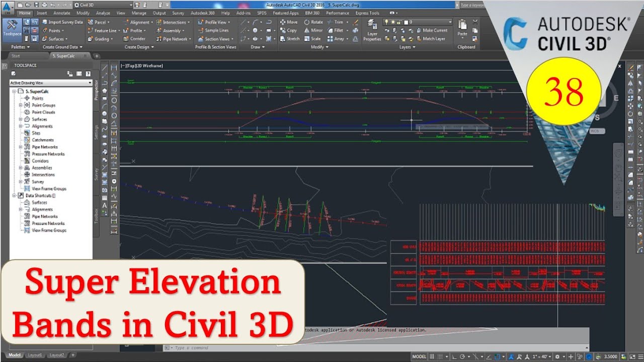
Task: Switch to the Insert ribbon tab
Action: point(42,13)
